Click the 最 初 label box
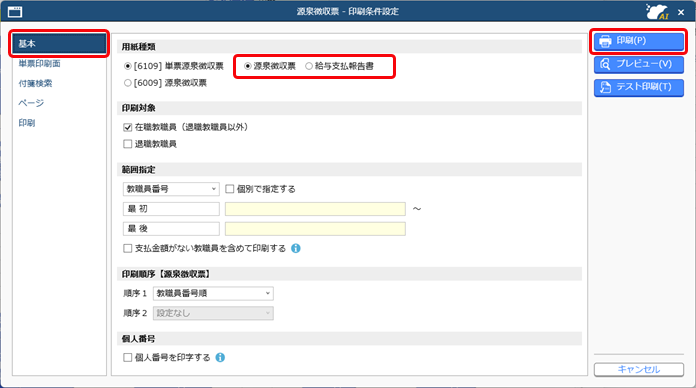The image size is (696, 388). pyautogui.click(x=171, y=209)
